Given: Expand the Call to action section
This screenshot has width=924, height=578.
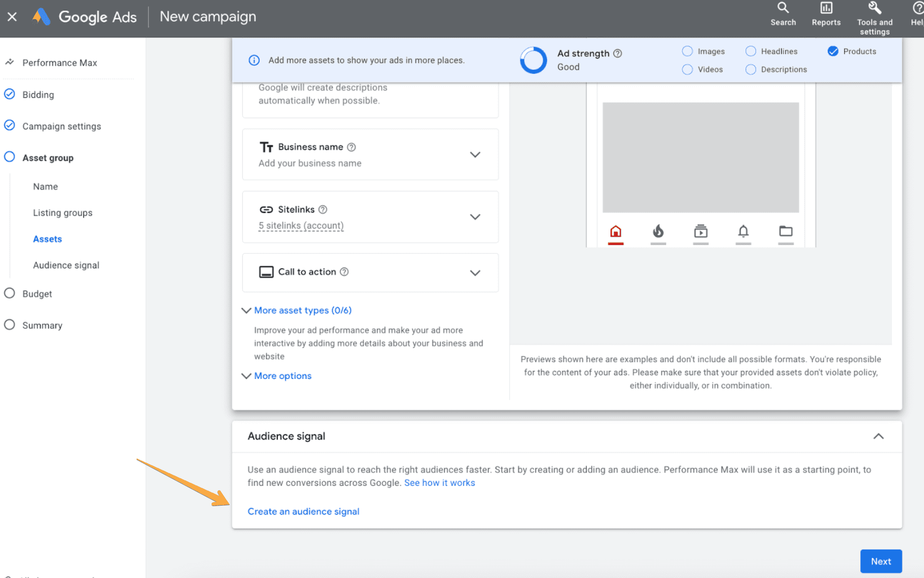Looking at the screenshot, I should tap(474, 272).
